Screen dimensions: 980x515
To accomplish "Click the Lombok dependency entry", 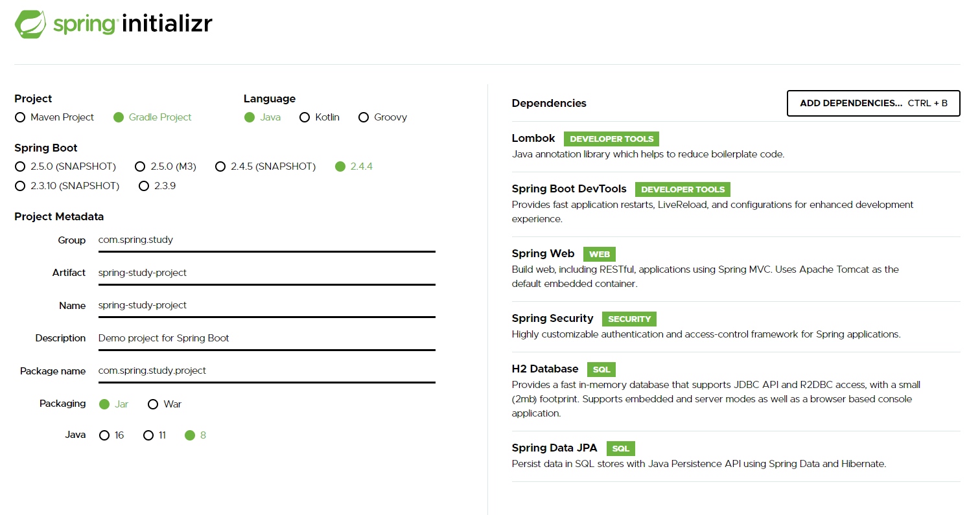I will point(736,146).
